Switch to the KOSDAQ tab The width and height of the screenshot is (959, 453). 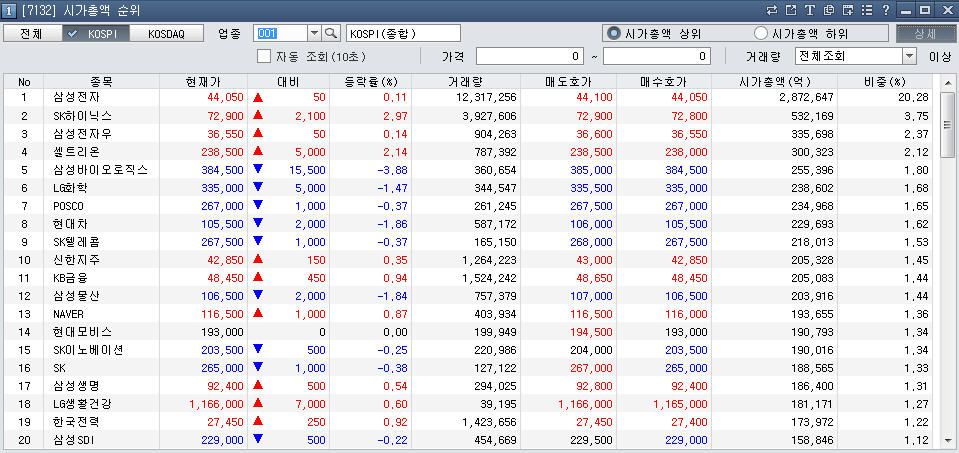click(x=165, y=33)
